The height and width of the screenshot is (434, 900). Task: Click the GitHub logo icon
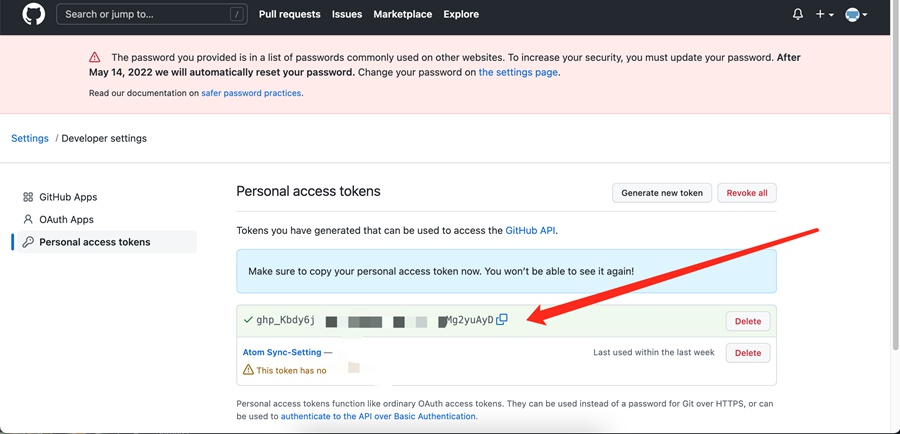[x=33, y=14]
